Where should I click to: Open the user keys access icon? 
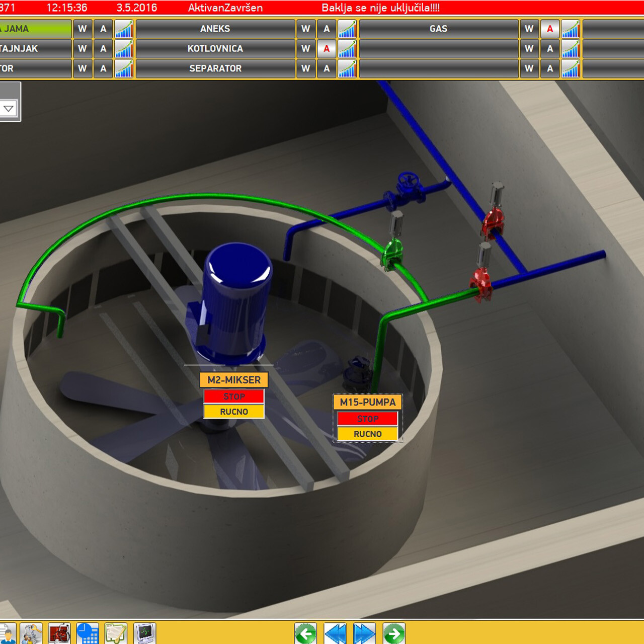tap(31, 633)
